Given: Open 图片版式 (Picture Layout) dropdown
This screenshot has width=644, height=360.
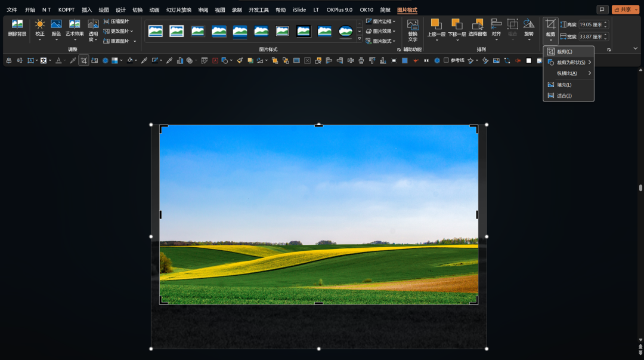Looking at the screenshot, I should [x=380, y=41].
